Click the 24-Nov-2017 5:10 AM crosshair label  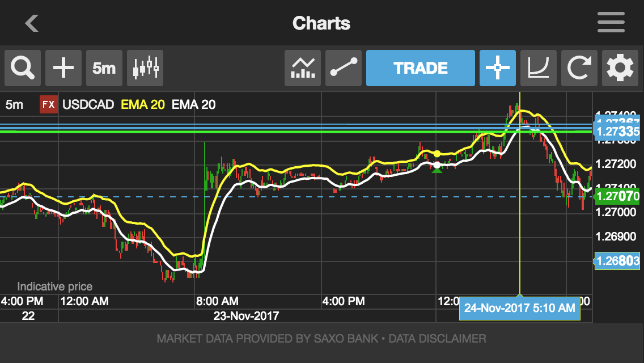pos(519,308)
